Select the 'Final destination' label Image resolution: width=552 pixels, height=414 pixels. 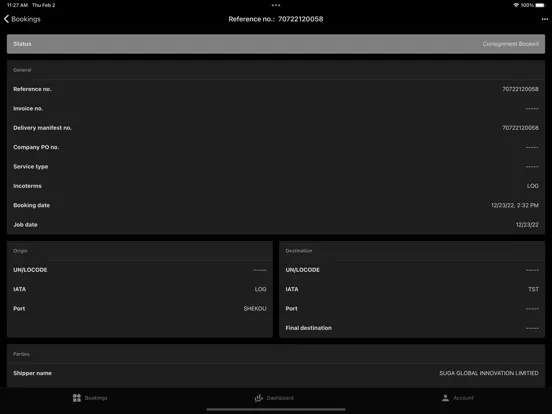coord(309,328)
